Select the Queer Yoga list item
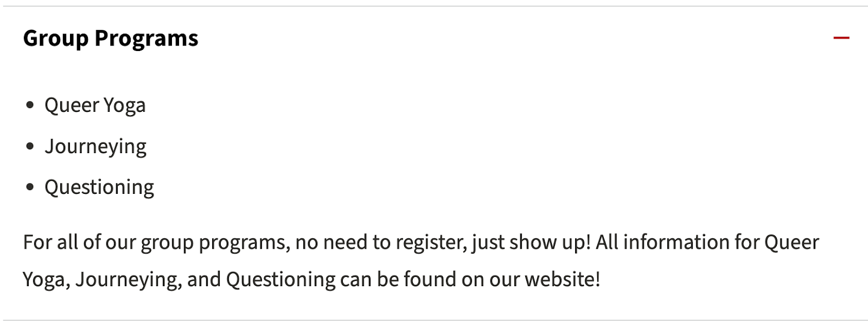Screen dimensions: 868x328 pos(95,105)
